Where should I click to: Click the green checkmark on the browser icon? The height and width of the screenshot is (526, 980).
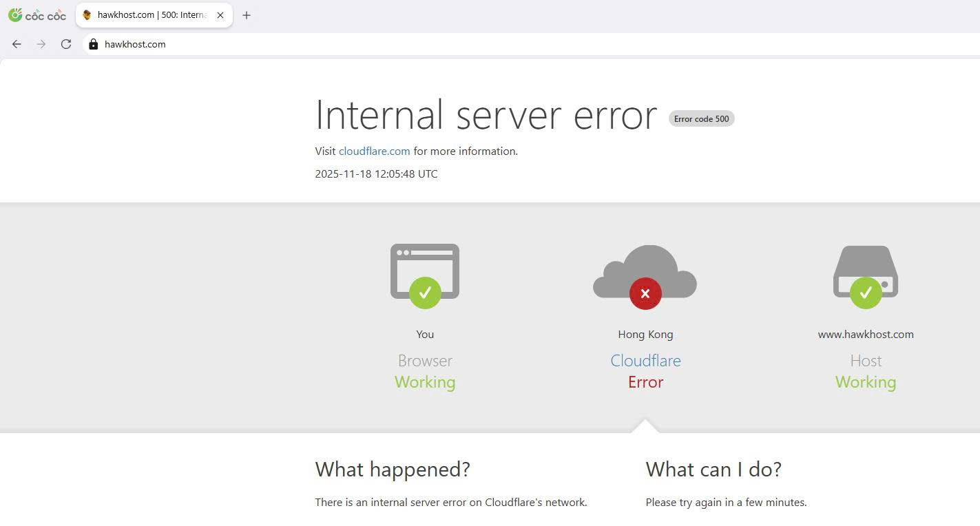point(425,293)
